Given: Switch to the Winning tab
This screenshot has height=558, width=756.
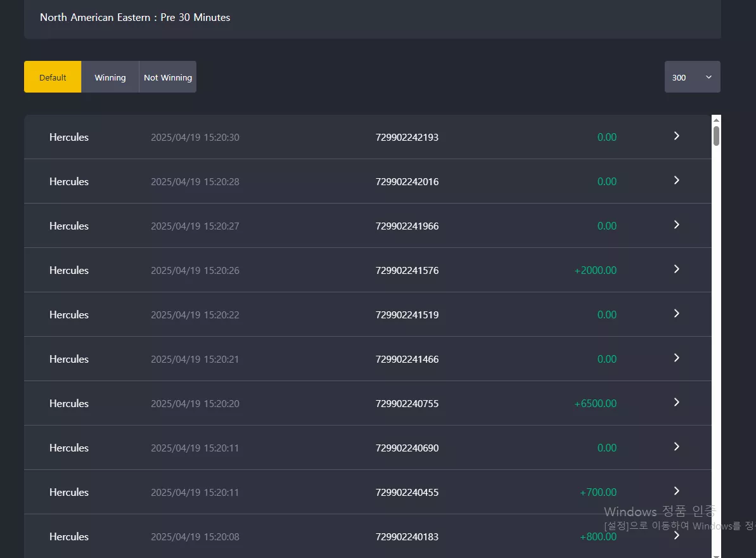Looking at the screenshot, I should pyautogui.click(x=110, y=77).
